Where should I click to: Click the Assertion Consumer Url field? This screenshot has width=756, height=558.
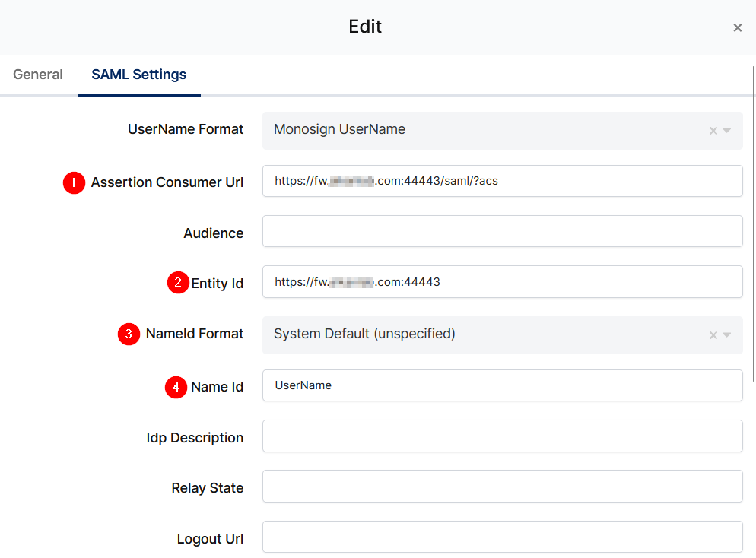[502, 181]
